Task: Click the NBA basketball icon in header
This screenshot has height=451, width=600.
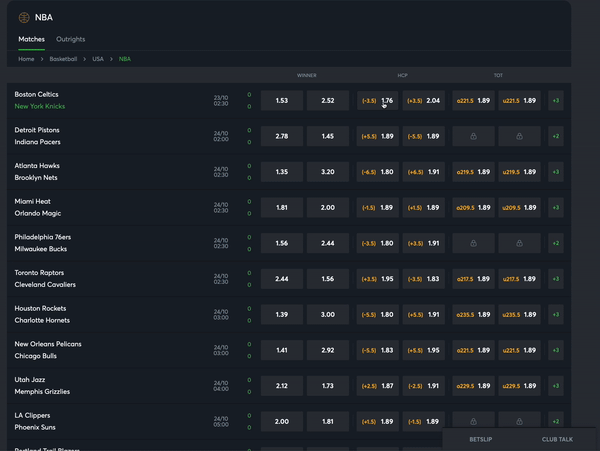Action: click(24, 18)
